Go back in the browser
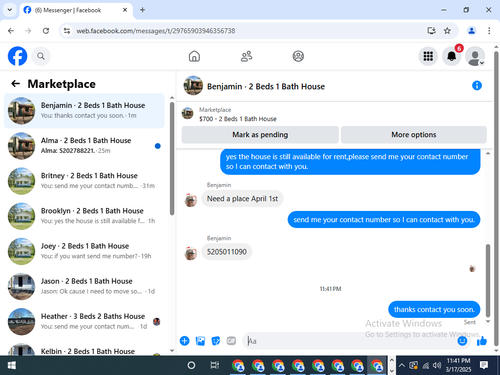 11,31
